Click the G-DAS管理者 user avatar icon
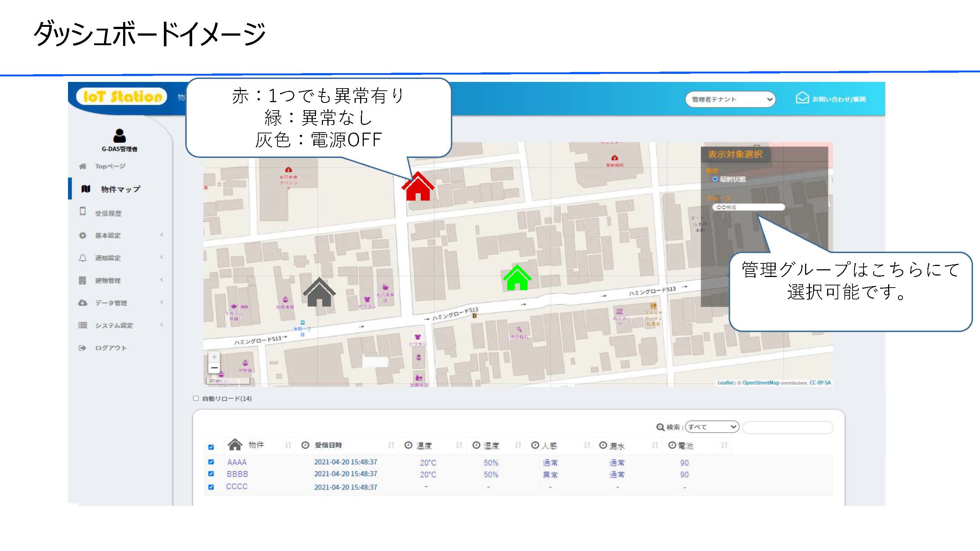 119,136
